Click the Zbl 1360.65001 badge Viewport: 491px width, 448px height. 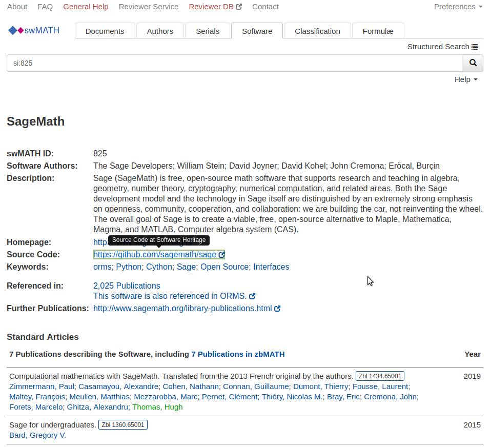pyautogui.click(x=122, y=425)
